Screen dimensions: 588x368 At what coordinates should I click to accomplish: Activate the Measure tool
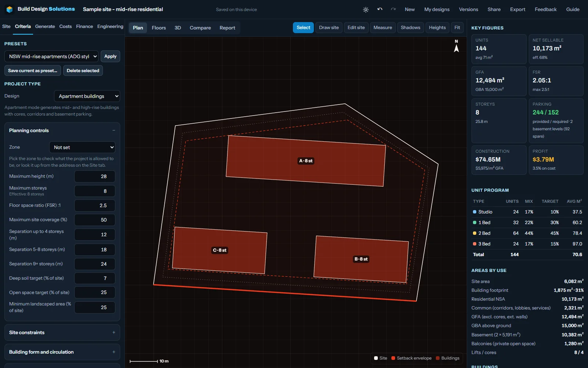[x=383, y=28]
